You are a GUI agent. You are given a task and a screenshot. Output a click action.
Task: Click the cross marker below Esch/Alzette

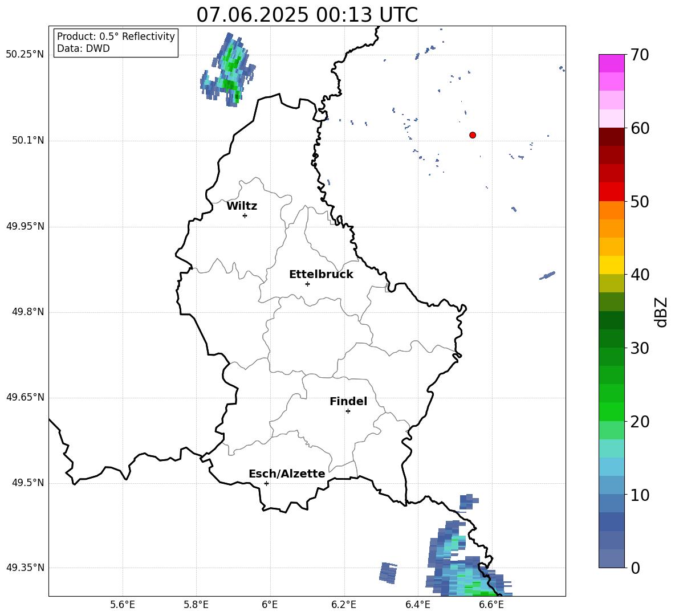(x=266, y=483)
